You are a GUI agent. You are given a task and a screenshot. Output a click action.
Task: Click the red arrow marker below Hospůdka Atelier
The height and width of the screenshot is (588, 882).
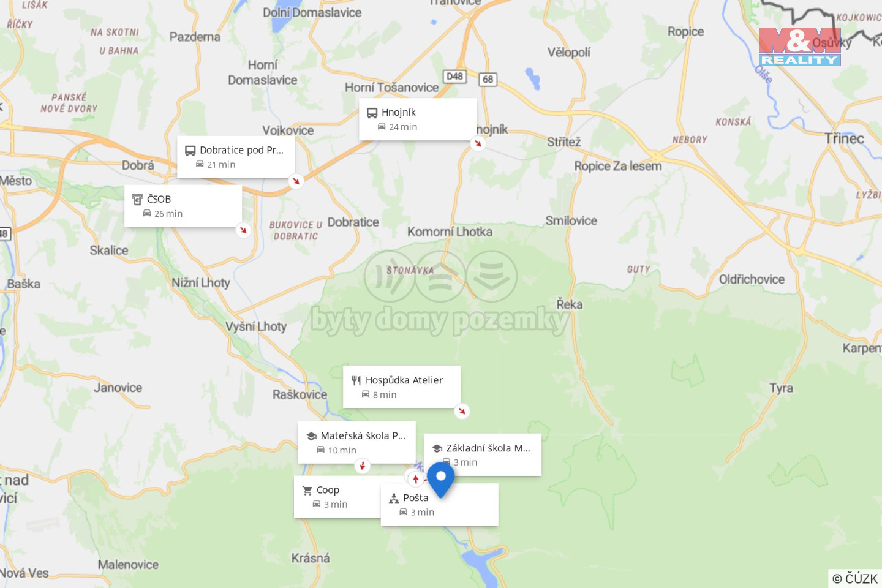[x=462, y=411]
